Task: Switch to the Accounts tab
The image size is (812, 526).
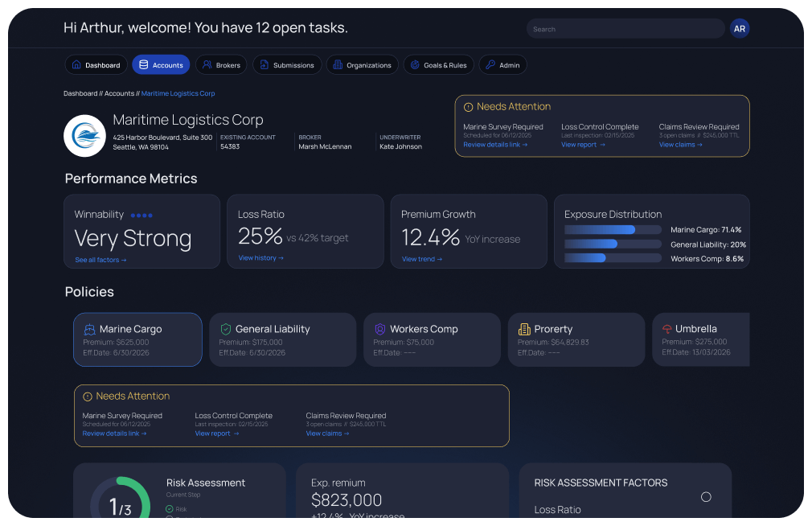Action: point(161,65)
